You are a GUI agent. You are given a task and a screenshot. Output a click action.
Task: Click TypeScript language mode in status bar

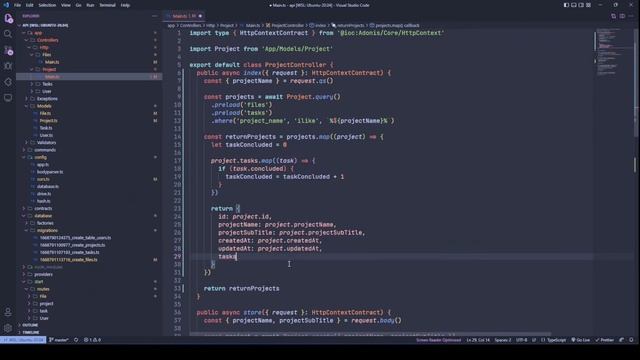tap(554, 340)
